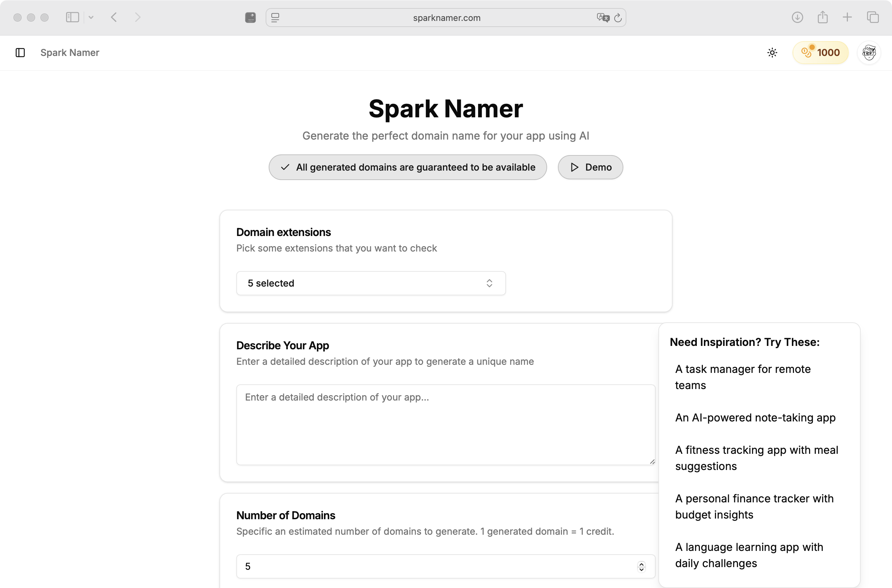The image size is (892, 588).
Task: Open a new browser tab
Action: [848, 17]
